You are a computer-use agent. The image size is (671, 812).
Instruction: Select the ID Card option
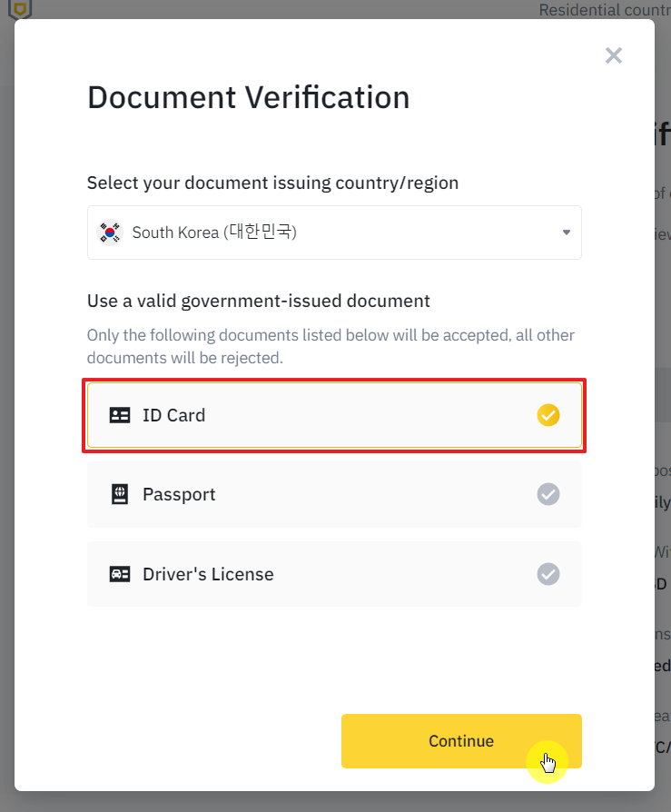coord(334,415)
